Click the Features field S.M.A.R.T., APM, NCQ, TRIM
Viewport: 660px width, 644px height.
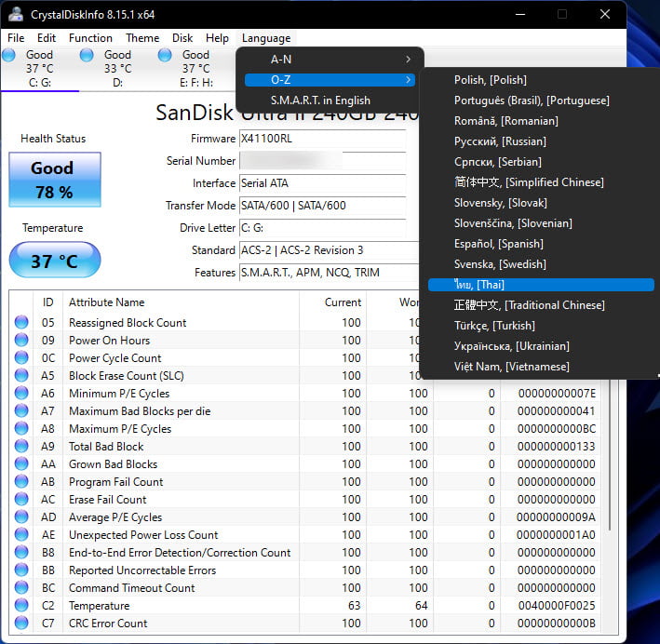330,273
